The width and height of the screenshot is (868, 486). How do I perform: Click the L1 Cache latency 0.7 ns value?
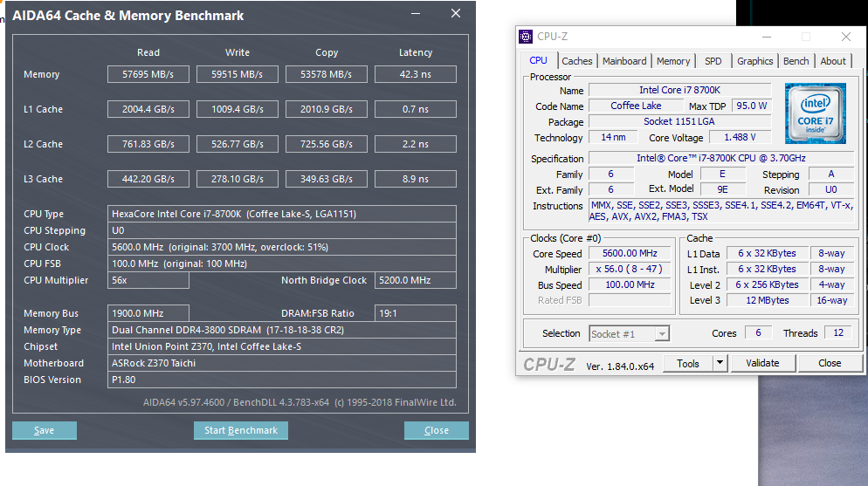(416, 109)
